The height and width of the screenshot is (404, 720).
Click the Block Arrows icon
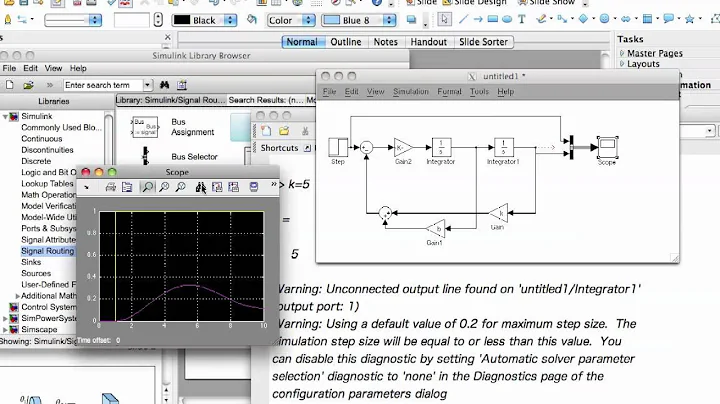[x=625, y=19]
